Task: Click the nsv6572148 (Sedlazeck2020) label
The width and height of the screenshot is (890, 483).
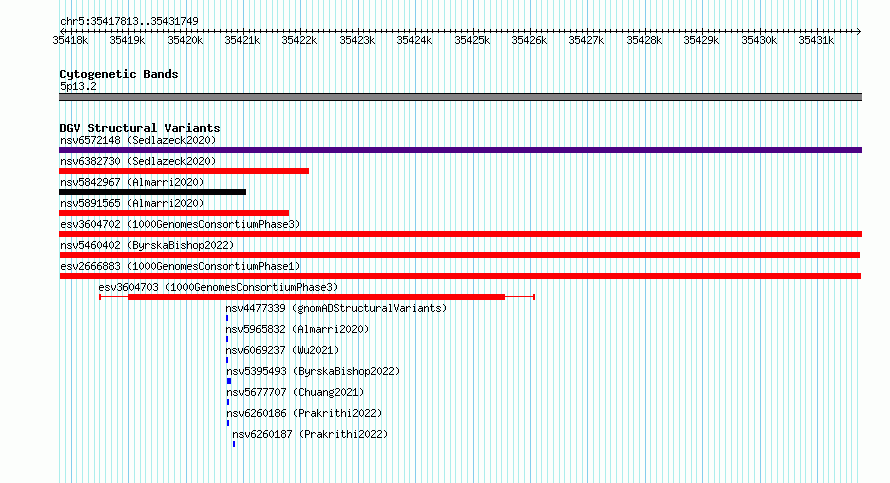Action: [138, 140]
